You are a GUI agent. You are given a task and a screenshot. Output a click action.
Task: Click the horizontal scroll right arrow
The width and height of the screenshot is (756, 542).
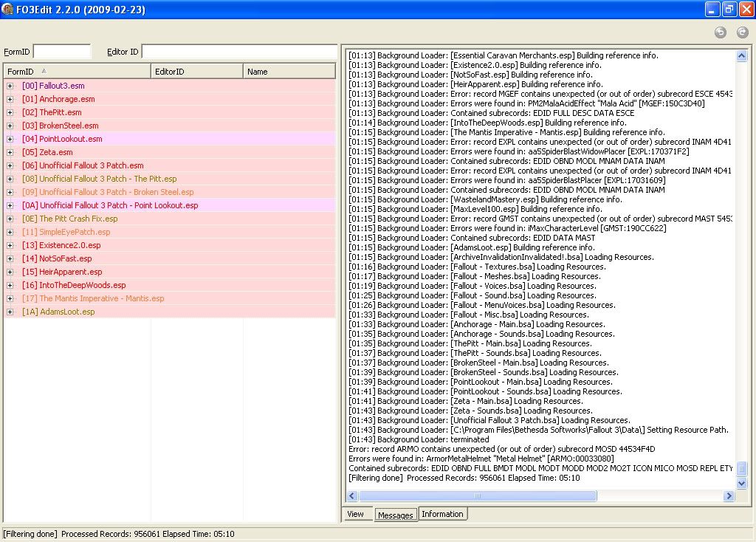[x=729, y=495]
